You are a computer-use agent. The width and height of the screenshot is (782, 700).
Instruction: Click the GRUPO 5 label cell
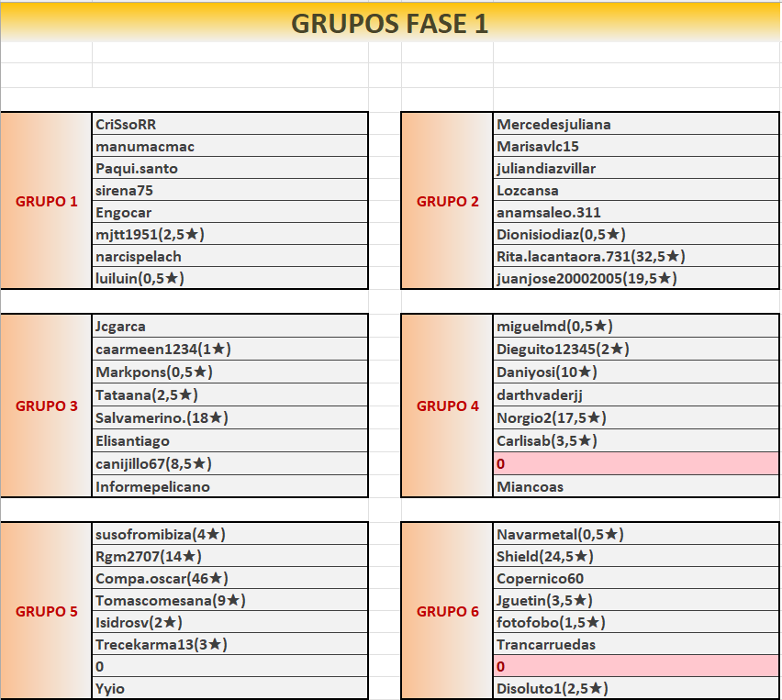tap(47, 611)
